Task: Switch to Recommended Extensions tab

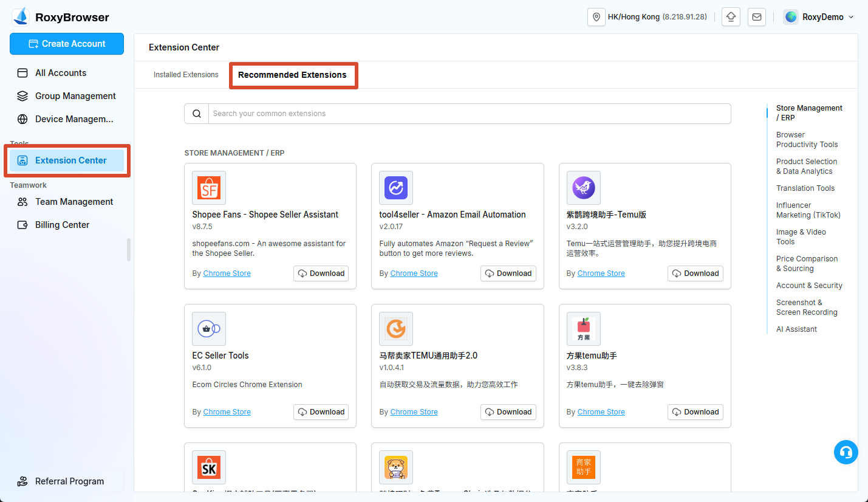Action: point(292,75)
